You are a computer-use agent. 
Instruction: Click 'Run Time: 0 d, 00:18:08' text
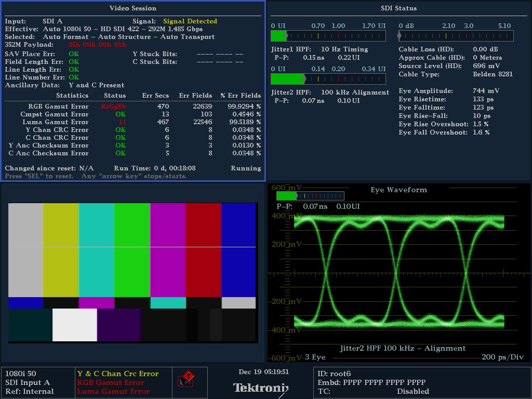(155, 168)
